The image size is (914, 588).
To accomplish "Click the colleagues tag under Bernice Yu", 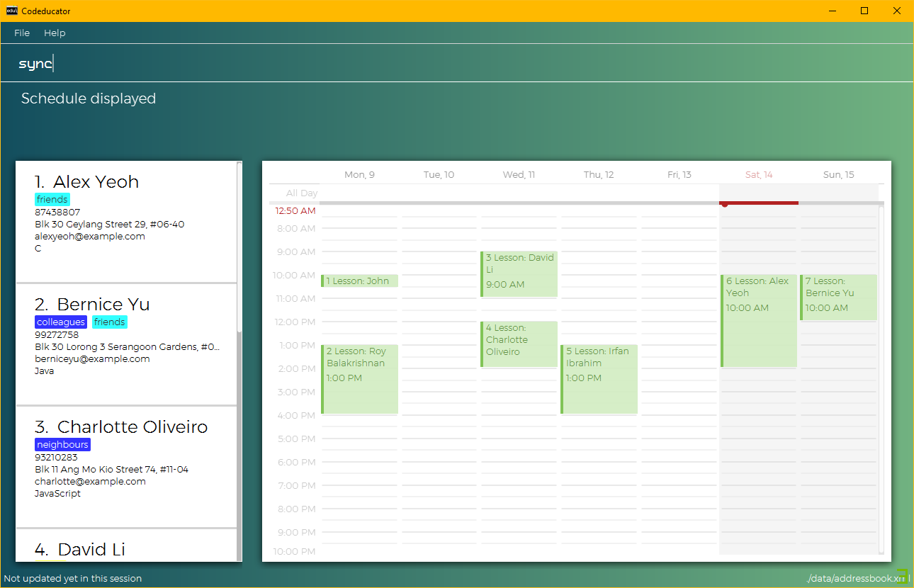I will [61, 322].
